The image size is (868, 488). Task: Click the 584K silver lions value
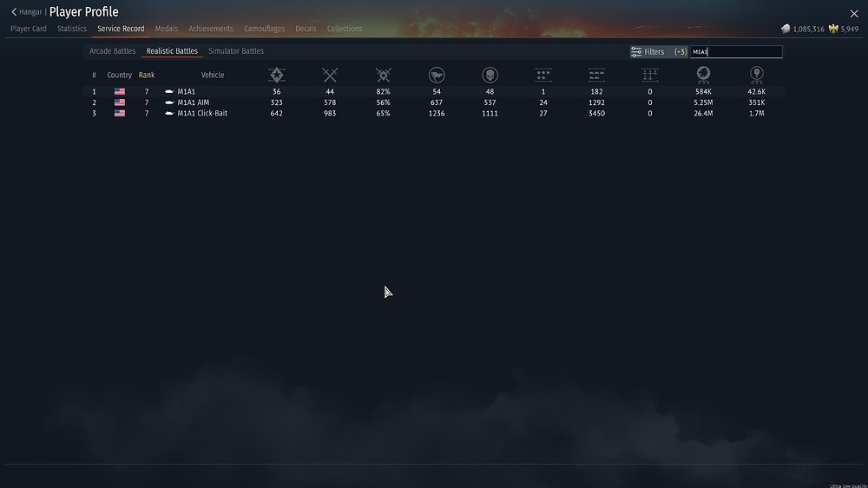pyautogui.click(x=703, y=91)
